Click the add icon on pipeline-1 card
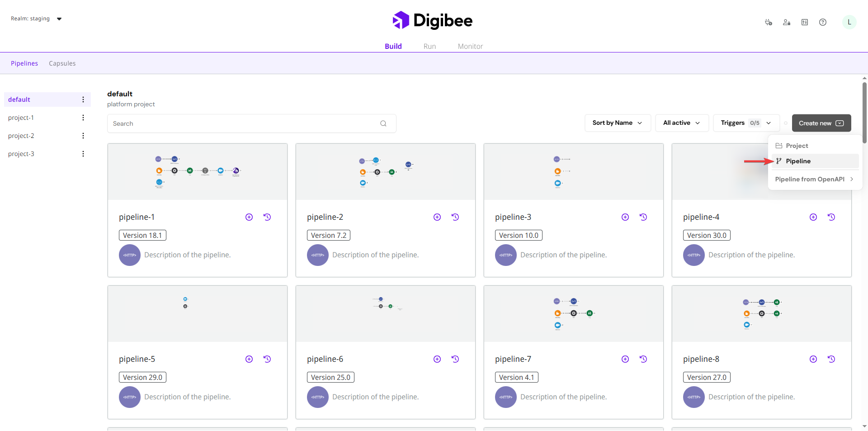 pyautogui.click(x=249, y=217)
